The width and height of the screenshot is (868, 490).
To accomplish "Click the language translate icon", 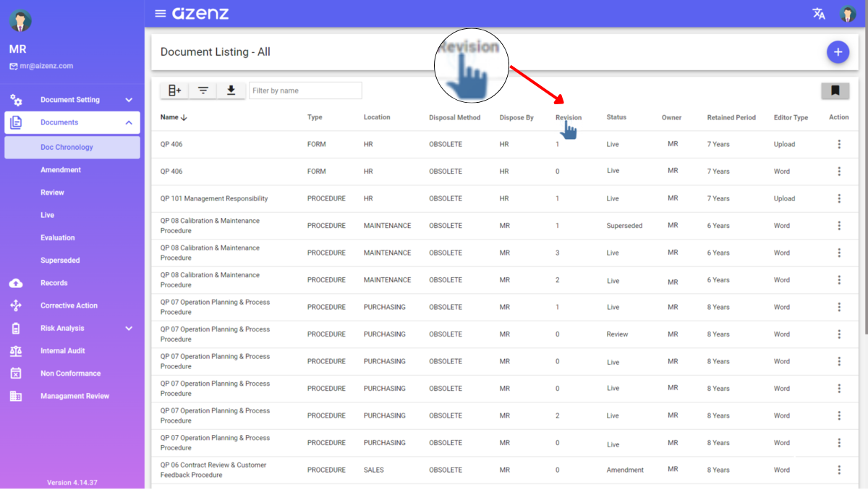I will pos(819,14).
